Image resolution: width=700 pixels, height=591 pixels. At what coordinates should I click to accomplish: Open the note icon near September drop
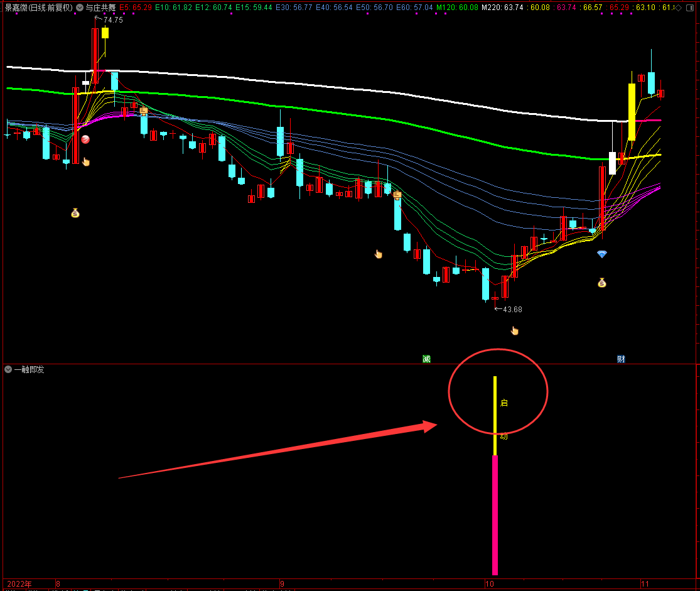point(397,195)
